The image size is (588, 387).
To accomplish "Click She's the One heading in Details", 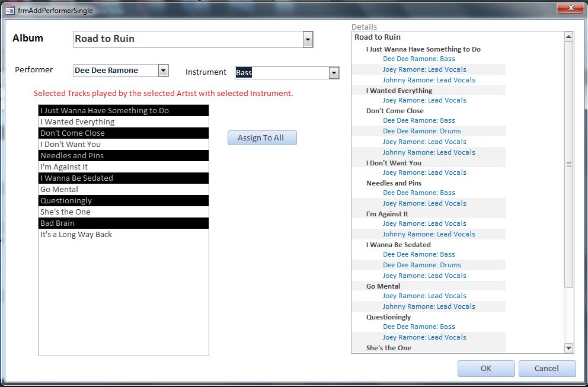I will (x=388, y=348).
